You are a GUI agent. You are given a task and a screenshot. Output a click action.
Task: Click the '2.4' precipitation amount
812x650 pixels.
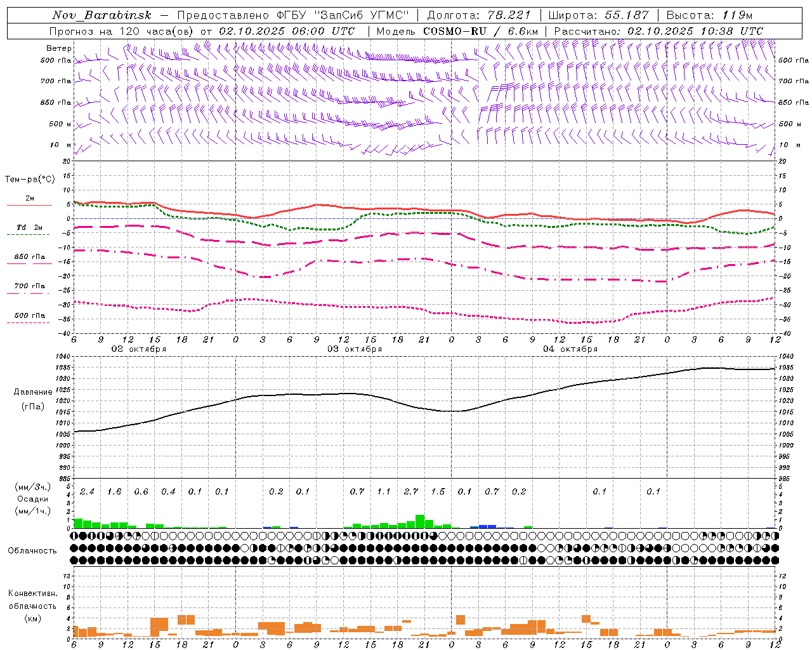click(x=87, y=491)
